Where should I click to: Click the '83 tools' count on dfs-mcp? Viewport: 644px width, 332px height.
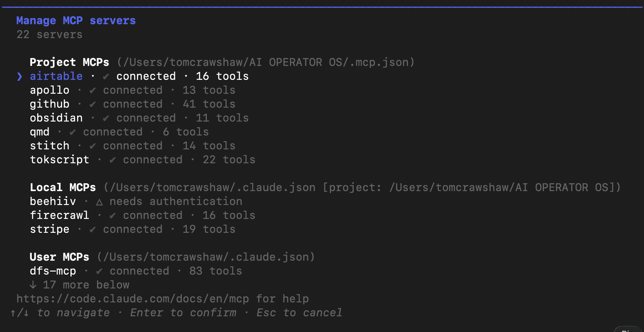pos(216,271)
